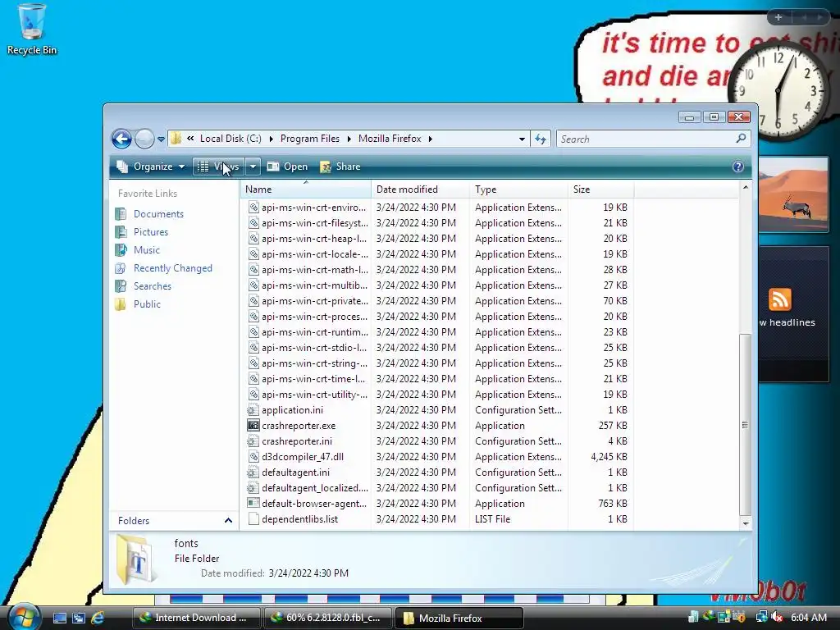Select api-ms-win-crt-heap file name
This screenshot has width=840, height=630.
click(x=314, y=239)
